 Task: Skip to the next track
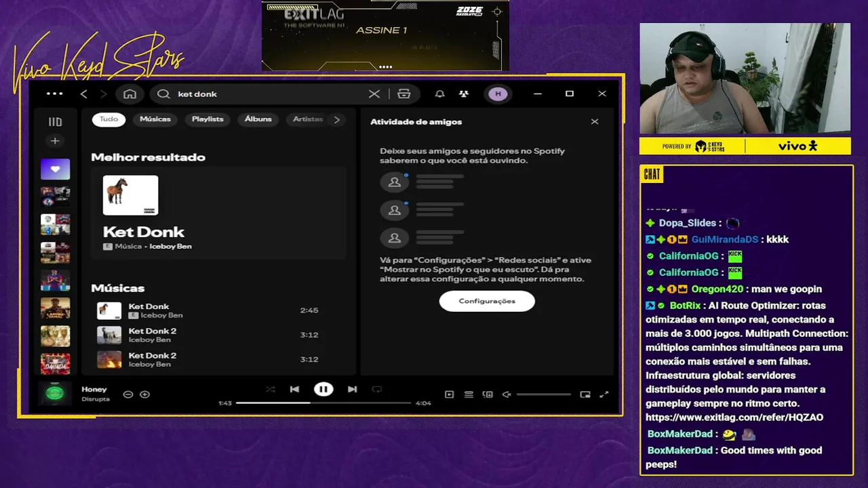coord(352,389)
